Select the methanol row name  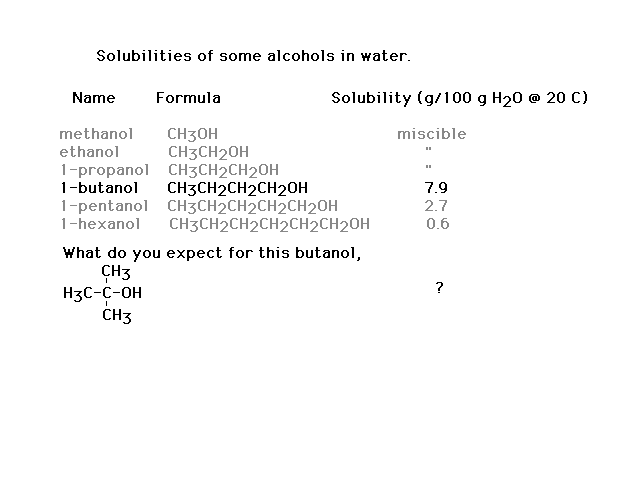pyautogui.click(x=96, y=134)
